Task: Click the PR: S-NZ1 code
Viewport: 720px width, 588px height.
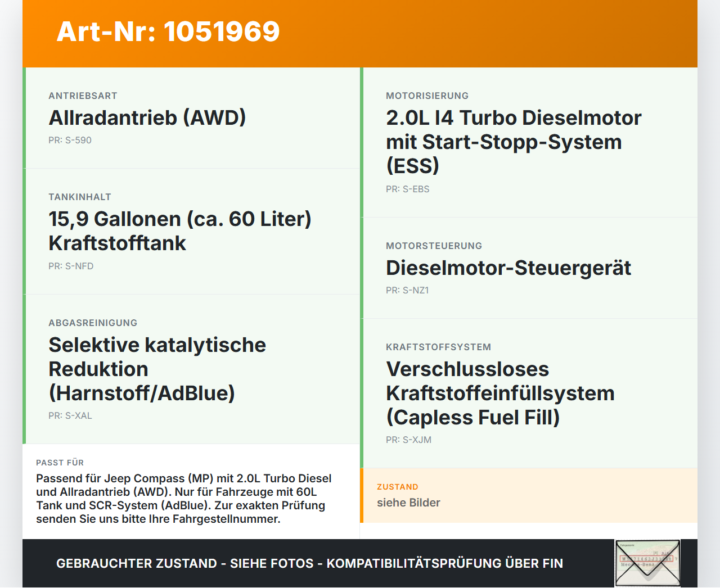Action: (407, 290)
